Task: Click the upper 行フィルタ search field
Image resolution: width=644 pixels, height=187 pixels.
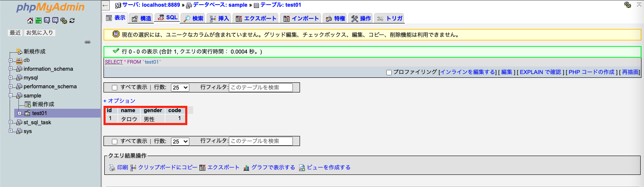Action: click(x=261, y=88)
